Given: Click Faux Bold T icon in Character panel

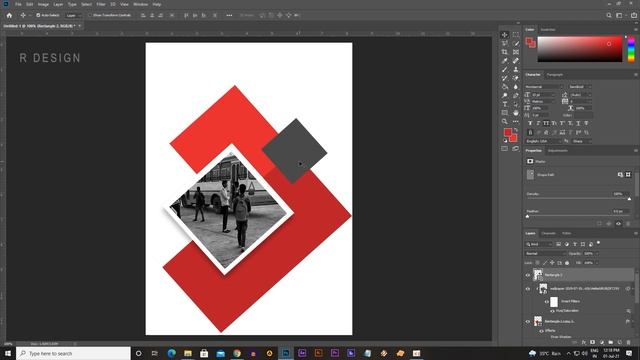Looking at the screenshot, I should click(x=530, y=123).
